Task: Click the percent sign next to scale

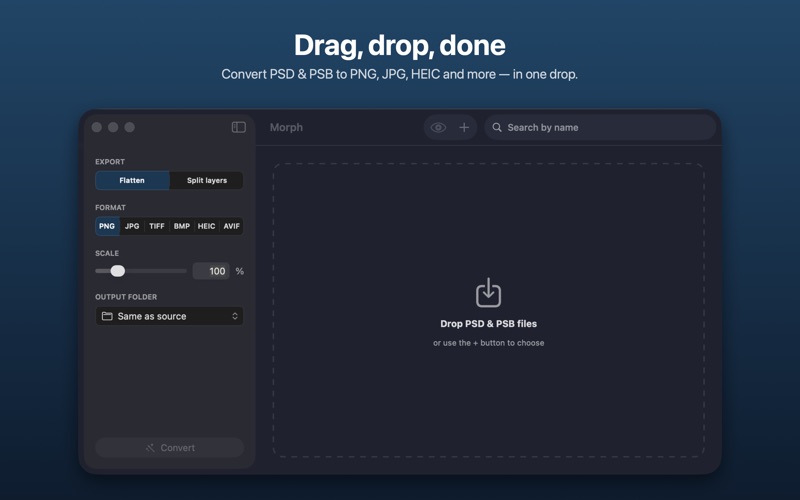Action: click(x=240, y=271)
